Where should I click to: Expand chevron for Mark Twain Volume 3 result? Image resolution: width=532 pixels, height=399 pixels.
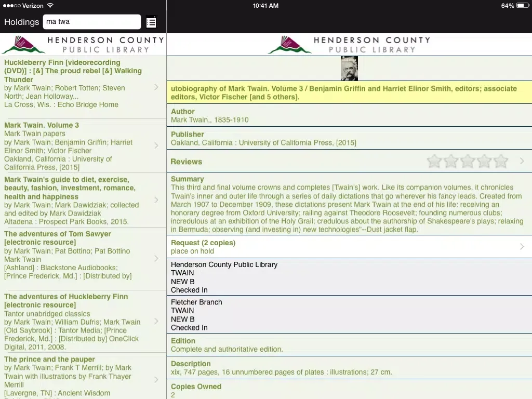pyautogui.click(x=156, y=146)
